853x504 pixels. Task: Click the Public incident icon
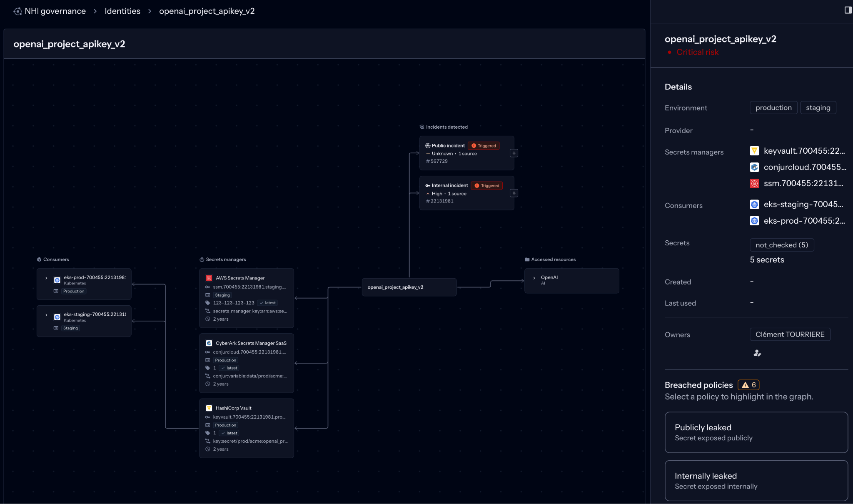pyautogui.click(x=427, y=146)
